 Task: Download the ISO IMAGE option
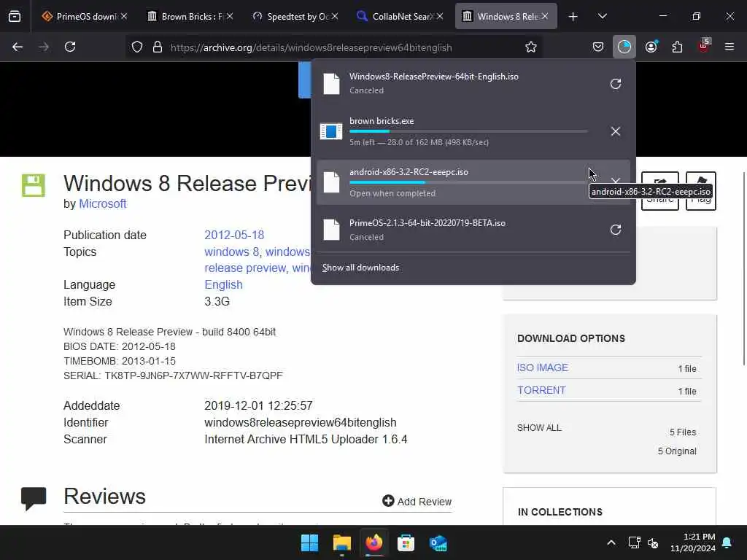point(543,367)
